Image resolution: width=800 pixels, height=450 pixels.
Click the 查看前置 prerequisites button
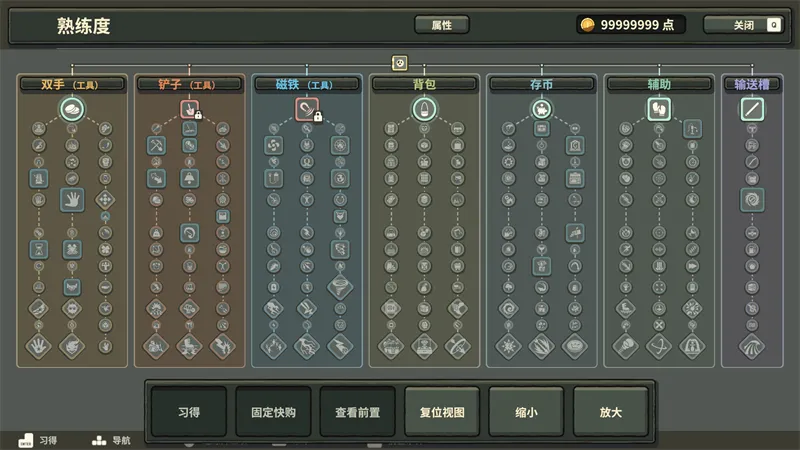(x=358, y=412)
